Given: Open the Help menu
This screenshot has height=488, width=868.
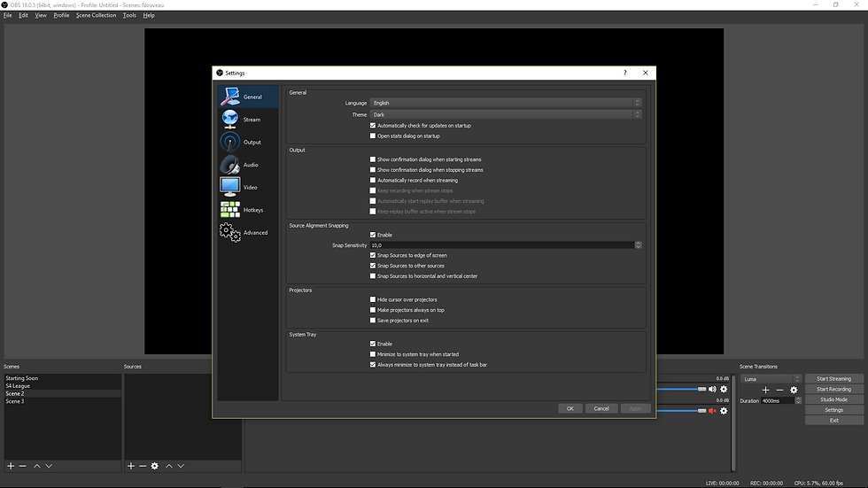Looking at the screenshot, I should [149, 15].
